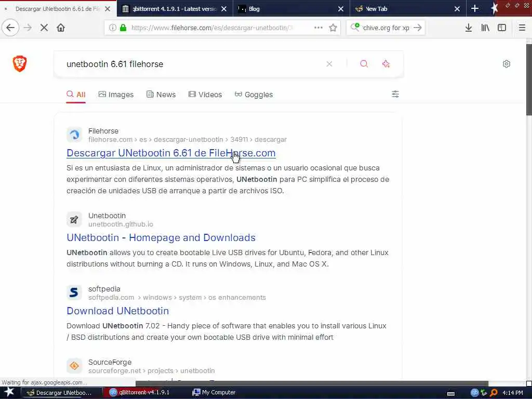Select the All search category
The image size is (532, 399).
76,95
